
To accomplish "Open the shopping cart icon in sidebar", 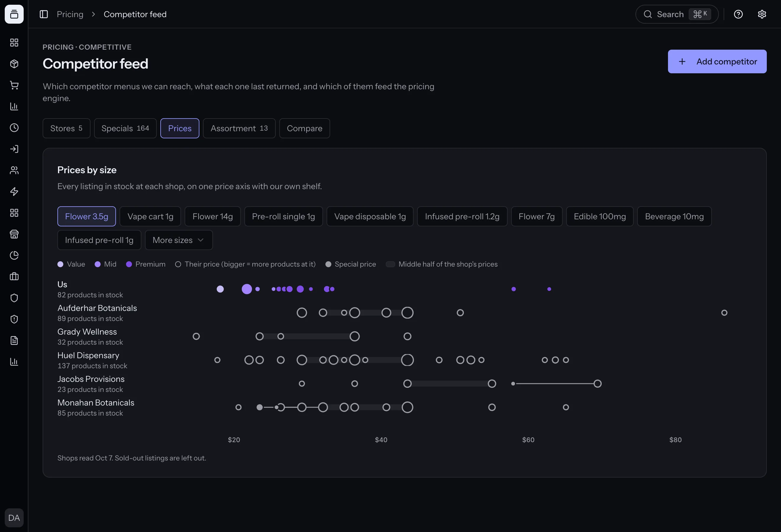I will pyautogui.click(x=14, y=85).
